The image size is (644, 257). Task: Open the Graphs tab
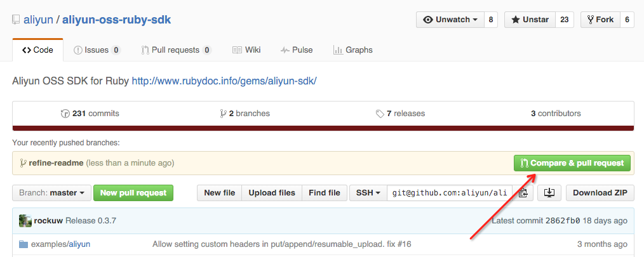click(x=352, y=49)
